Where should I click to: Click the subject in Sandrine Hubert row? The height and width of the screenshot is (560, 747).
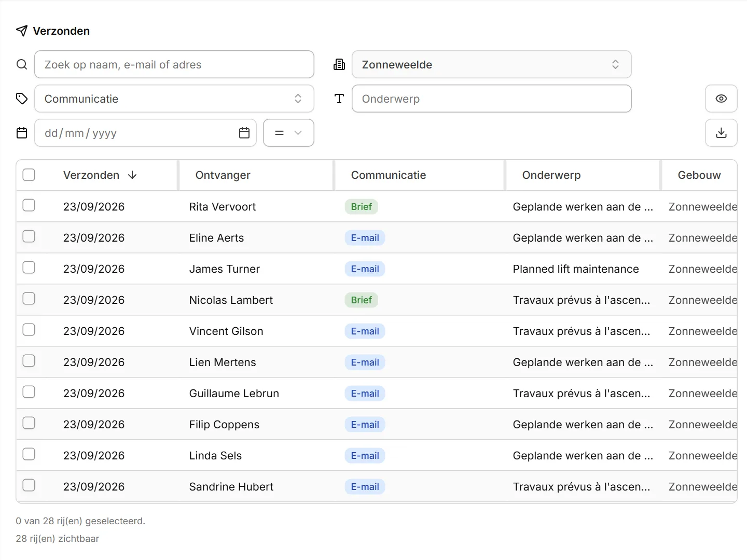click(x=582, y=487)
